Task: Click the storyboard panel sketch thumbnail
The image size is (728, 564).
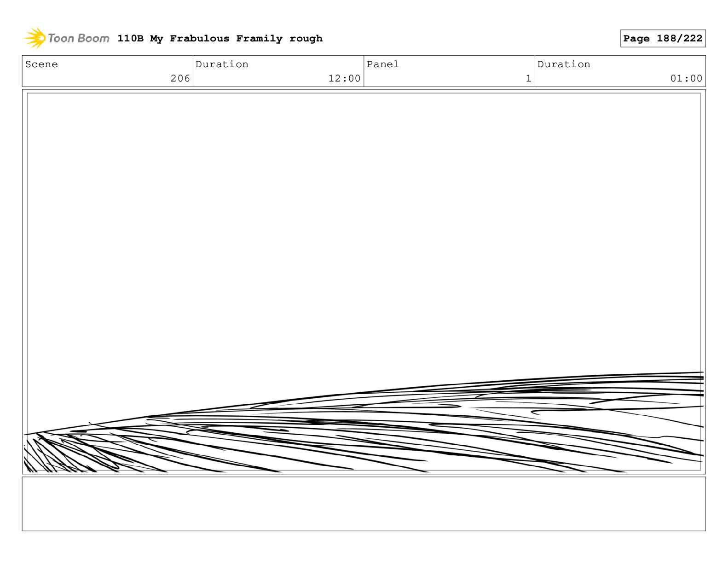Action: tap(364, 282)
